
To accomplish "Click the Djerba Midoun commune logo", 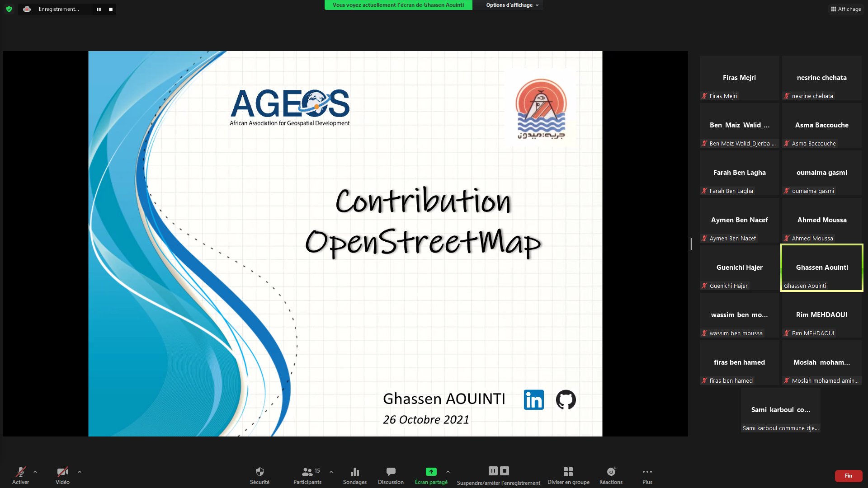I will click(x=541, y=108).
